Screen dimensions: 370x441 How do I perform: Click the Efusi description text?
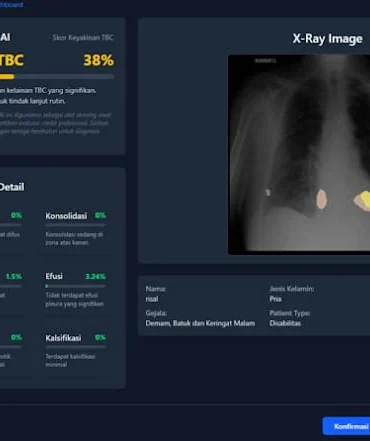75,300
